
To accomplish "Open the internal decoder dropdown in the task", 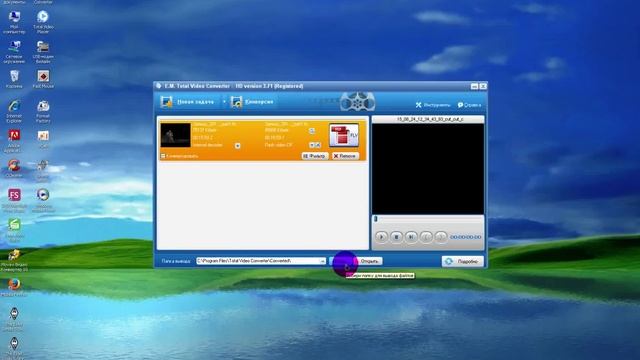I will click(238, 146).
